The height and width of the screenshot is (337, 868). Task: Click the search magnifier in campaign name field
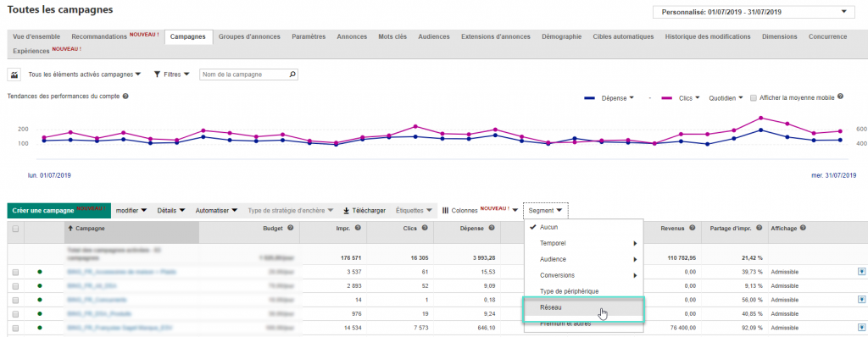292,75
